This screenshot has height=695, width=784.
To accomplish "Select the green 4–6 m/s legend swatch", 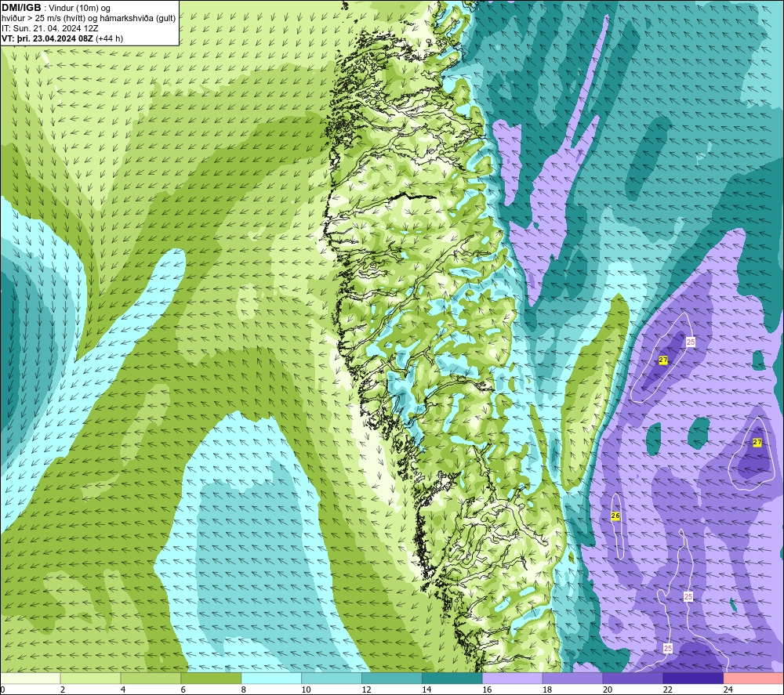I will [x=151, y=679].
